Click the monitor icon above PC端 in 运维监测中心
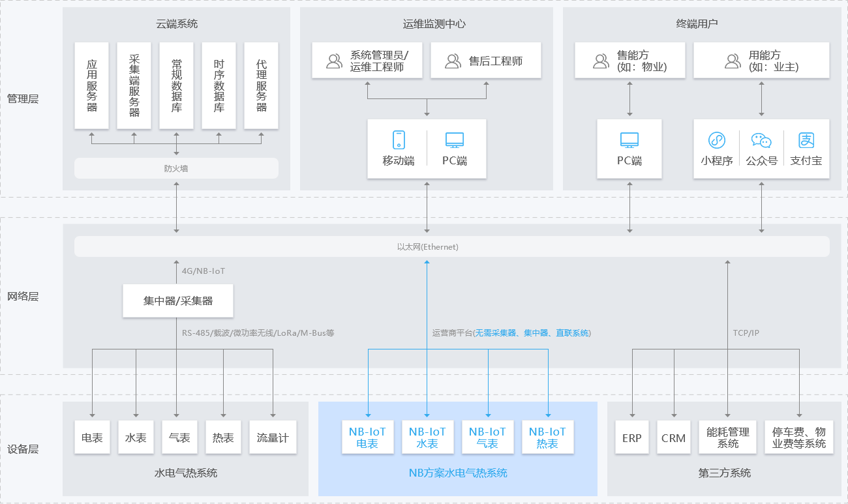The image size is (848, 504). (454, 140)
